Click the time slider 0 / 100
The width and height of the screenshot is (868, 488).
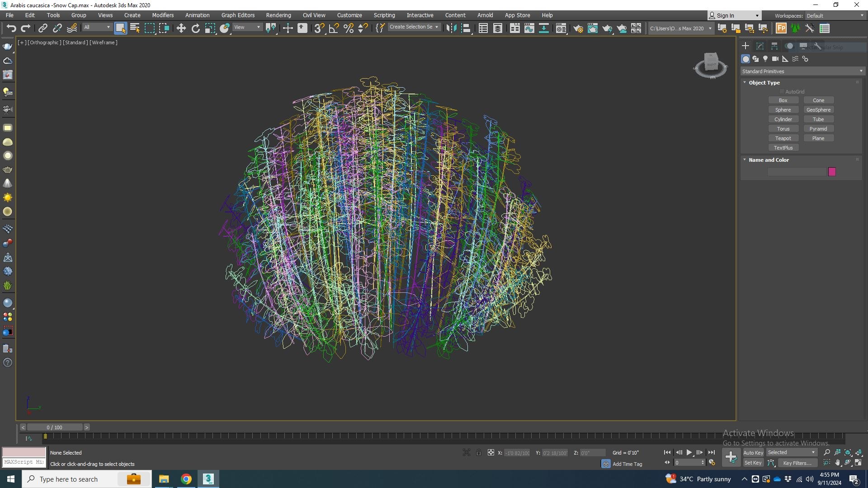[x=55, y=427]
